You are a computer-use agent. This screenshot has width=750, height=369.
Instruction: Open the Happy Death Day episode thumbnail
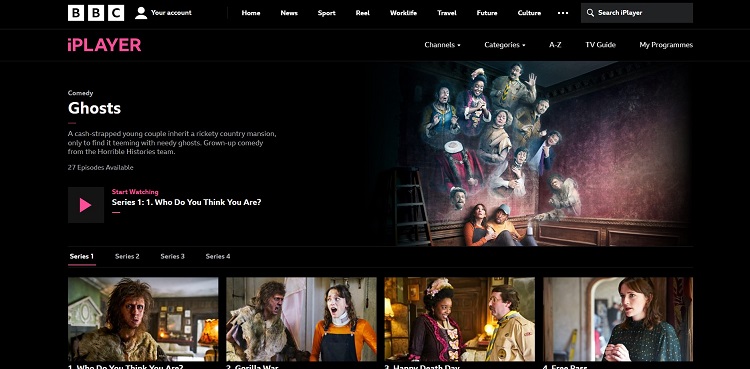[x=460, y=319]
